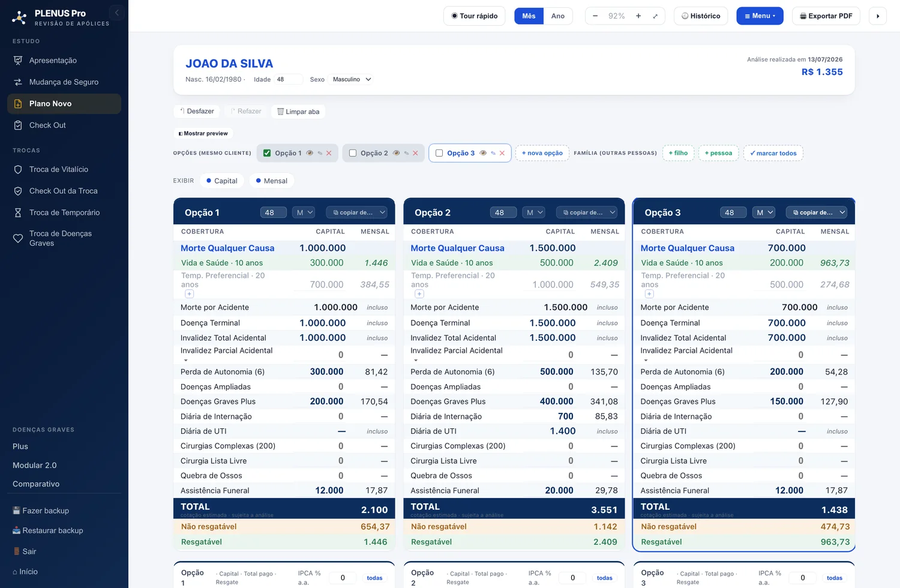Add a row under Opção 1 Temp. Preferencial
The image size is (900, 588).
pyautogui.click(x=189, y=294)
